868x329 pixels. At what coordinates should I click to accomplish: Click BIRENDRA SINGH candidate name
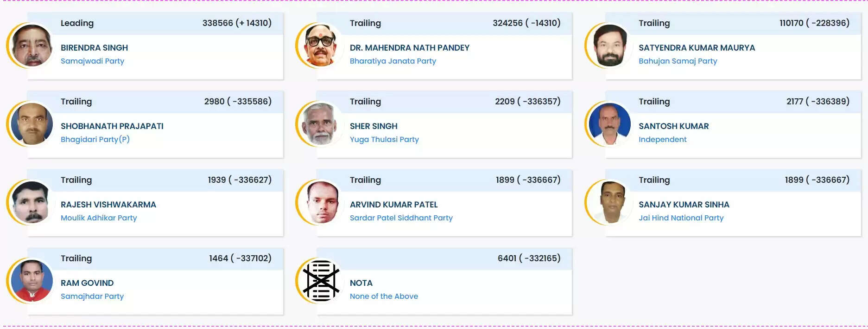click(x=95, y=47)
